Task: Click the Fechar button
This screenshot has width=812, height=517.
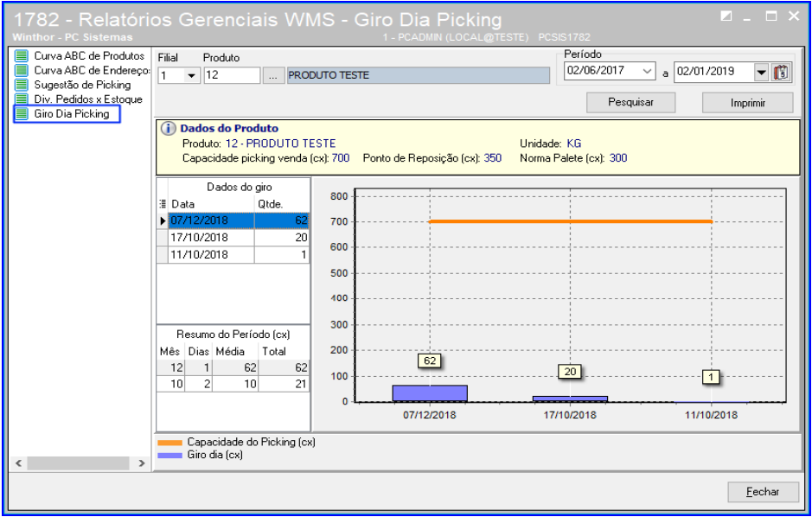Action: click(763, 492)
